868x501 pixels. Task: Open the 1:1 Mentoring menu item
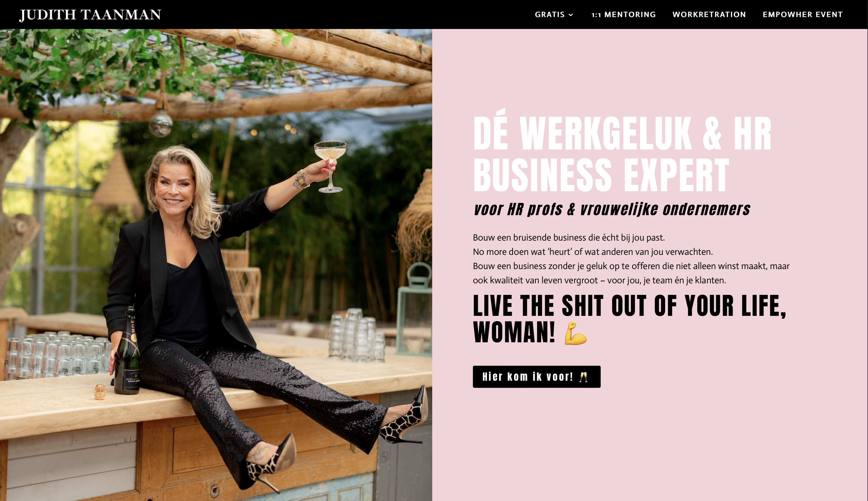click(x=623, y=14)
